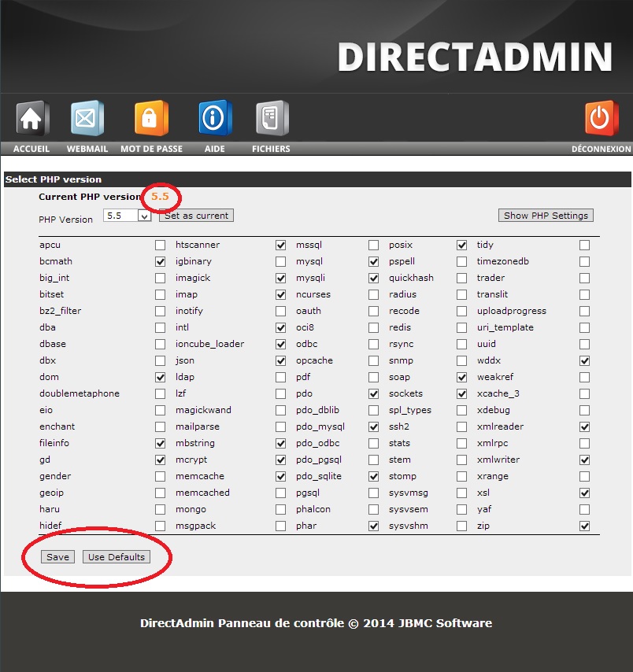Disable the ioncube_loader checkbox
This screenshot has width=633, height=672.
tap(280, 344)
